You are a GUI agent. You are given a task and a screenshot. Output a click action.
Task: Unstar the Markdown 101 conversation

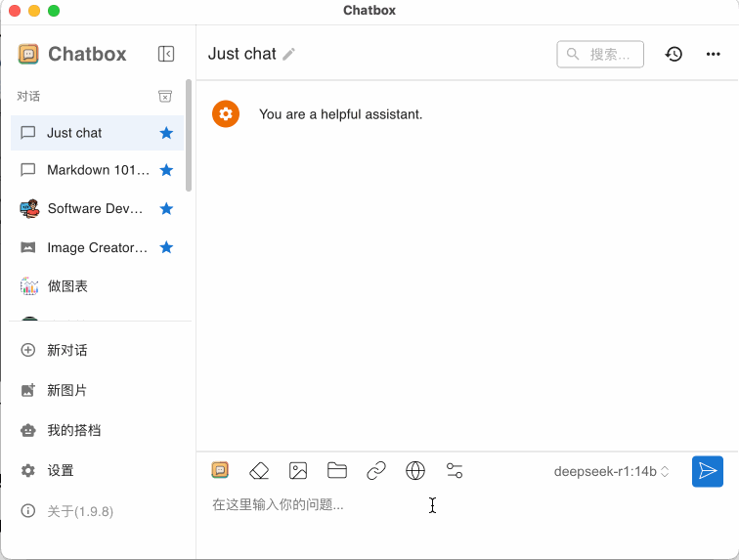point(166,170)
